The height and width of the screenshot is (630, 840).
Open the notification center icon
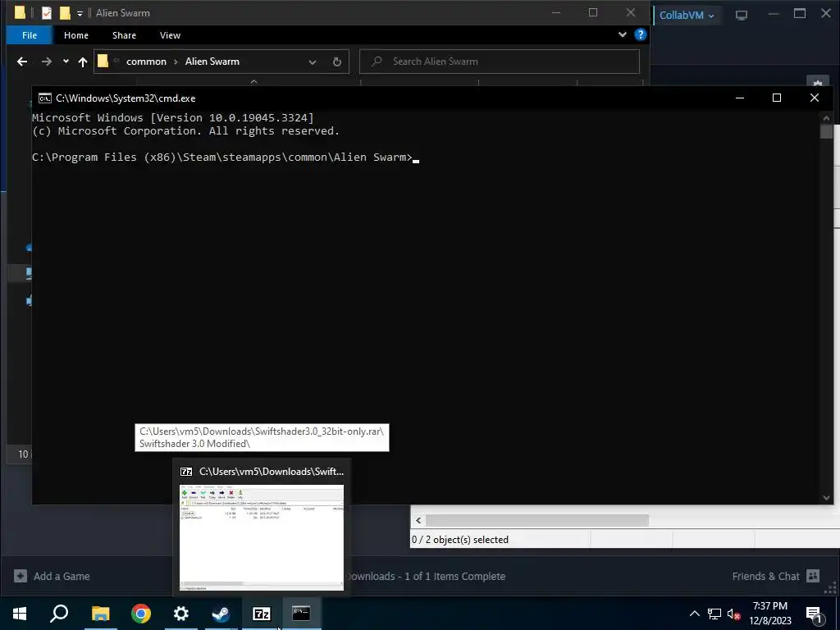814,614
